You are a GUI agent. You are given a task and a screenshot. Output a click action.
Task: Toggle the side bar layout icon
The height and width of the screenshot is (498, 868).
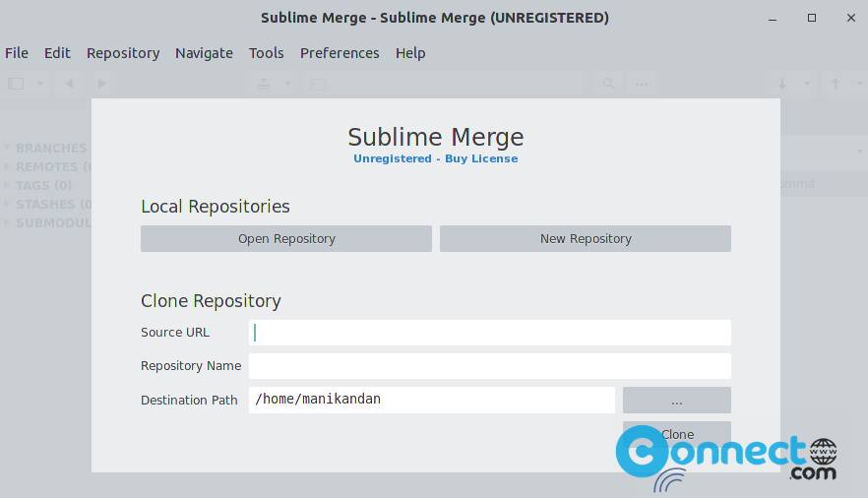tap(16, 84)
